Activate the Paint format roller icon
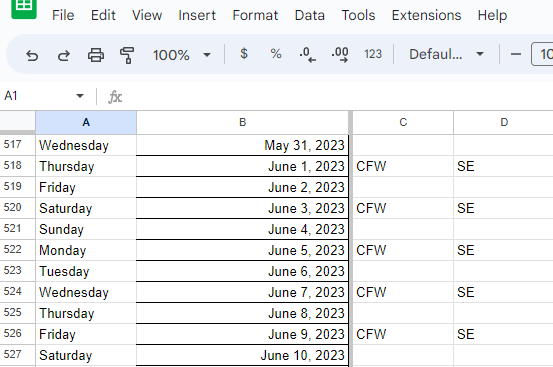Image resolution: width=553 pixels, height=367 pixels. tap(127, 55)
